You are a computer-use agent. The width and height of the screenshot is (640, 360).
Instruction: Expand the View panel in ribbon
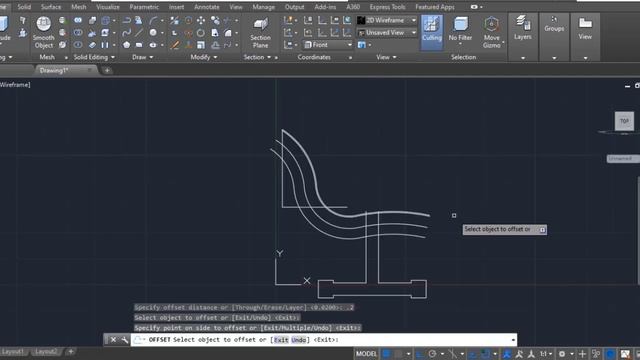pos(386,57)
